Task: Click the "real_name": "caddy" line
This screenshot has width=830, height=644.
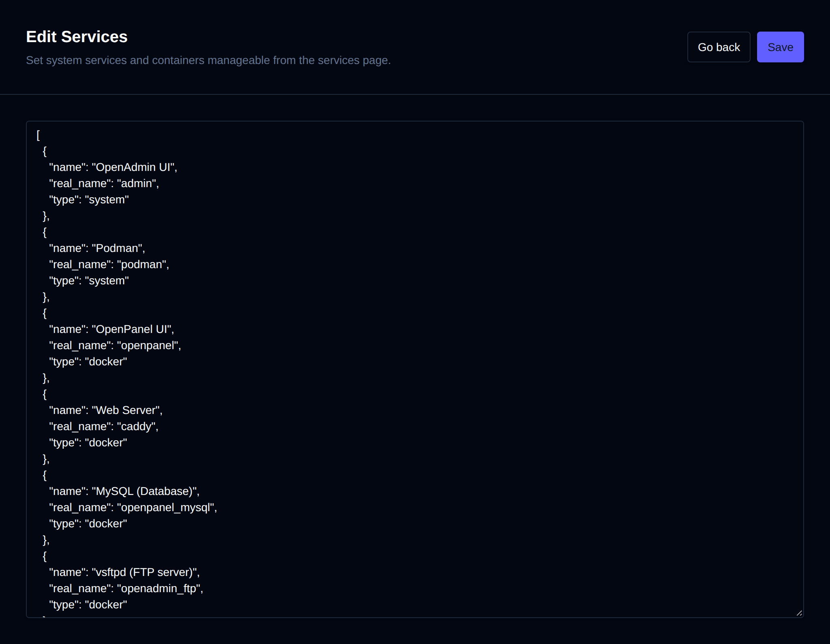Action: (x=104, y=426)
